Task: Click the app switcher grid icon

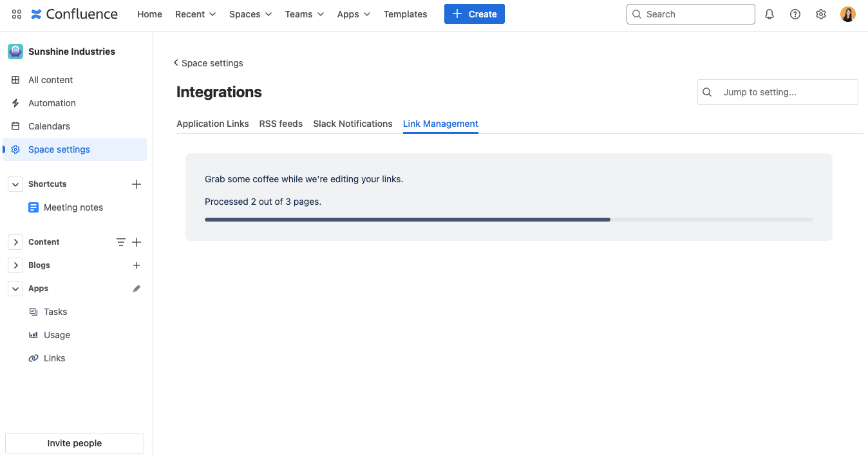Action: (17, 14)
